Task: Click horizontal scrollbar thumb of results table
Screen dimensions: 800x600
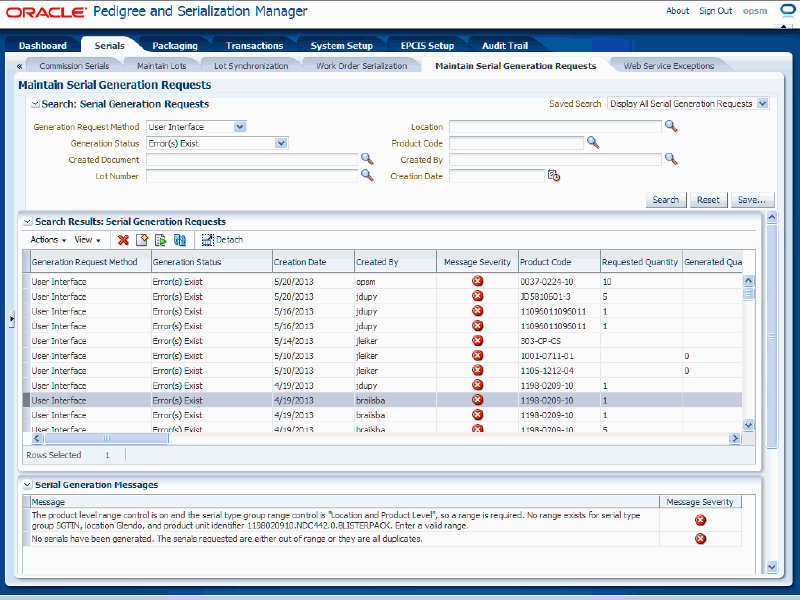Action: (106, 438)
